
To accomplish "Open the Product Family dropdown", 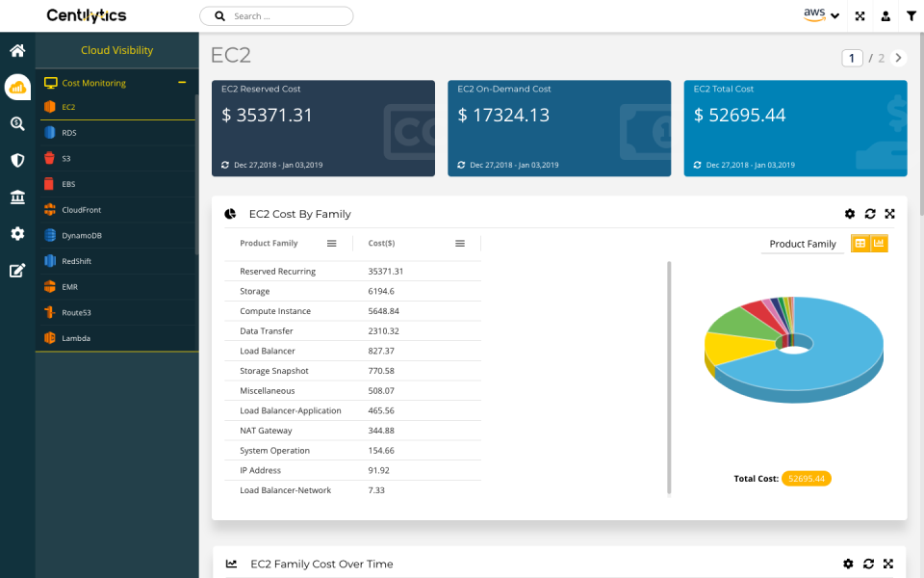I will (x=803, y=244).
